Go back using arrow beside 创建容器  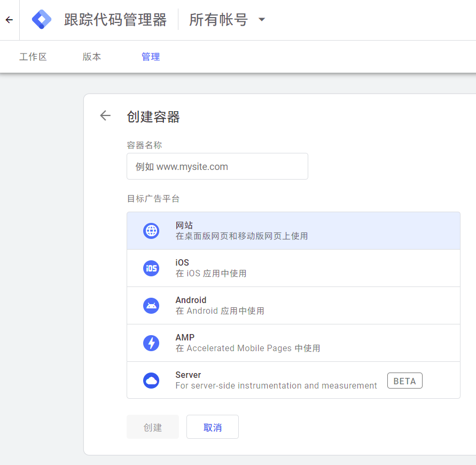click(105, 115)
